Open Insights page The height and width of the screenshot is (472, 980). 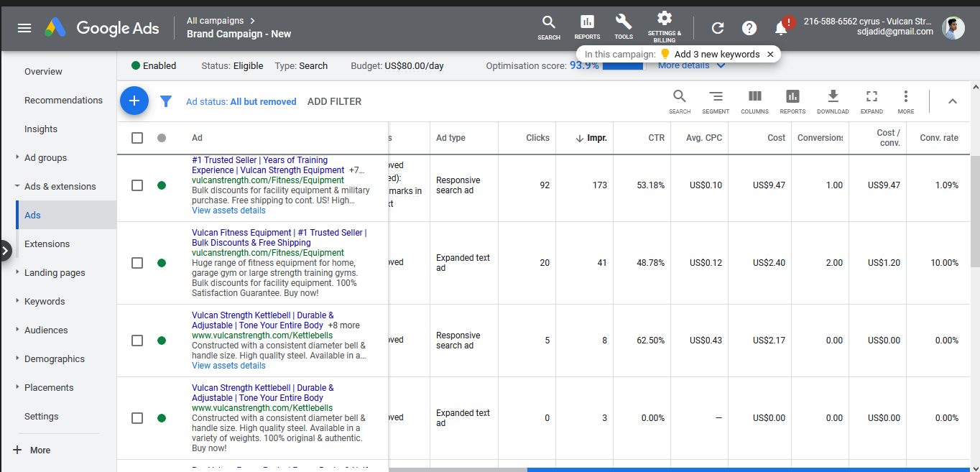tap(41, 129)
